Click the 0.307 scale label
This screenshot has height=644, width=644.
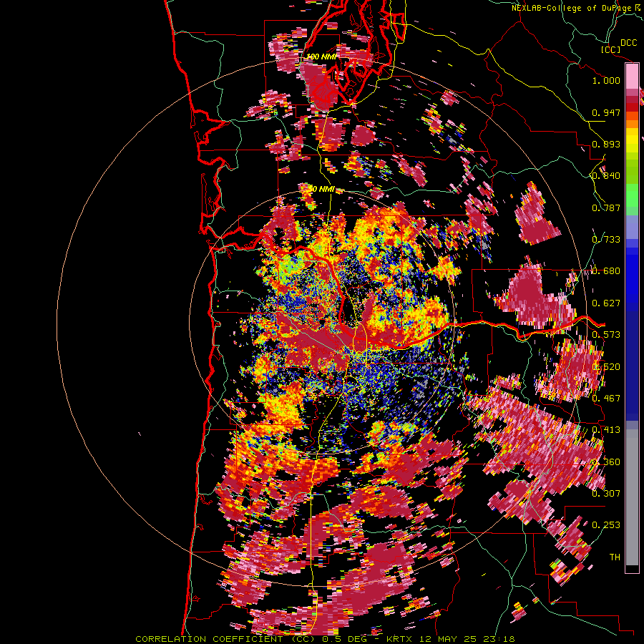(x=606, y=494)
